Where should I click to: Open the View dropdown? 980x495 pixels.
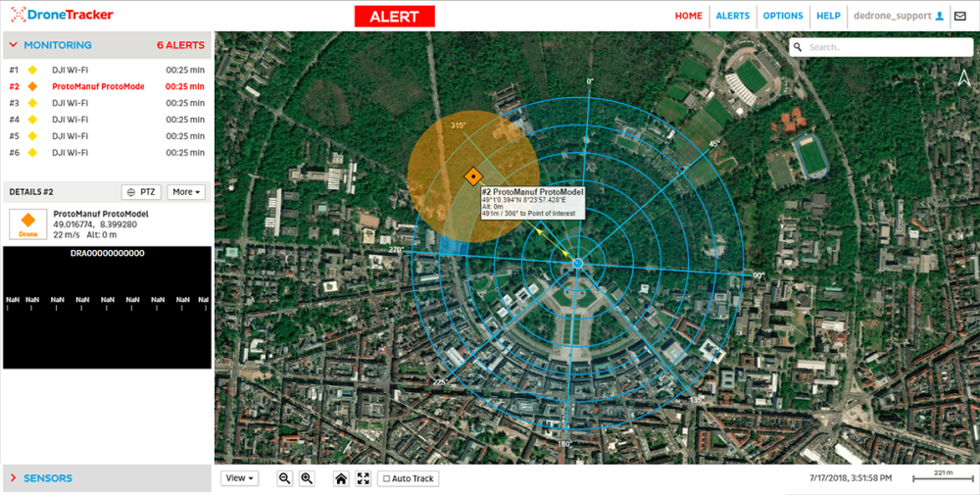(239, 478)
